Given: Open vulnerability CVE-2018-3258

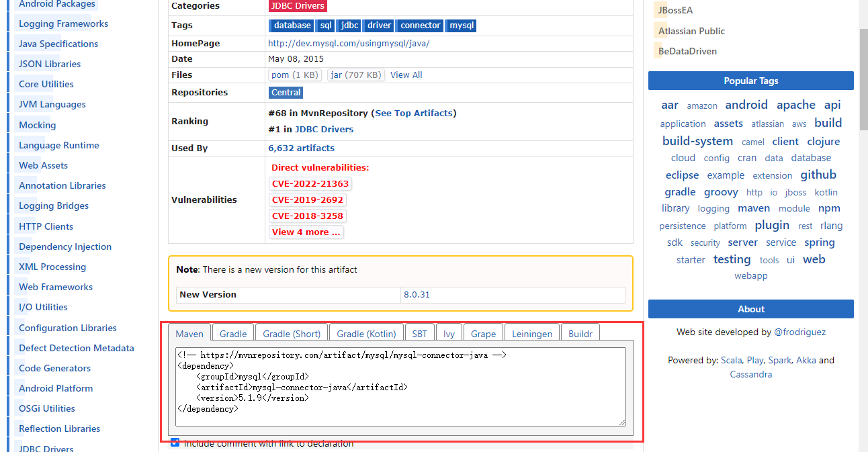Looking at the screenshot, I should pos(308,216).
